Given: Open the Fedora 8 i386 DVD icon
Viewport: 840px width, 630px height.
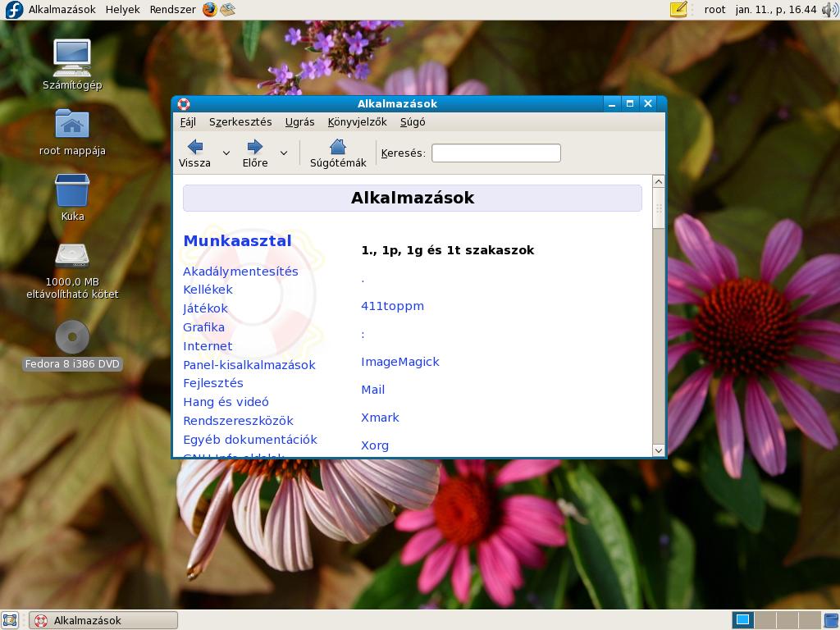Looking at the screenshot, I should (x=72, y=337).
